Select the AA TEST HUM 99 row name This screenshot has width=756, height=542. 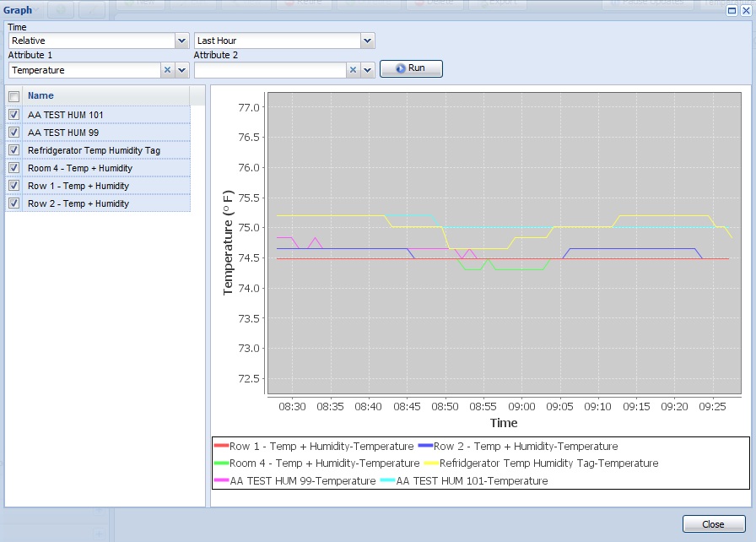63,133
